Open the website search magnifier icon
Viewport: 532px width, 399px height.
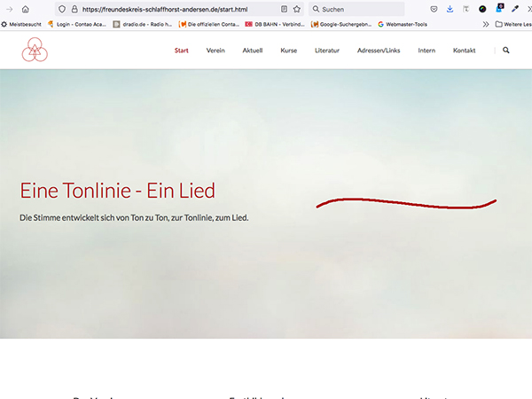tap(506, 51)
